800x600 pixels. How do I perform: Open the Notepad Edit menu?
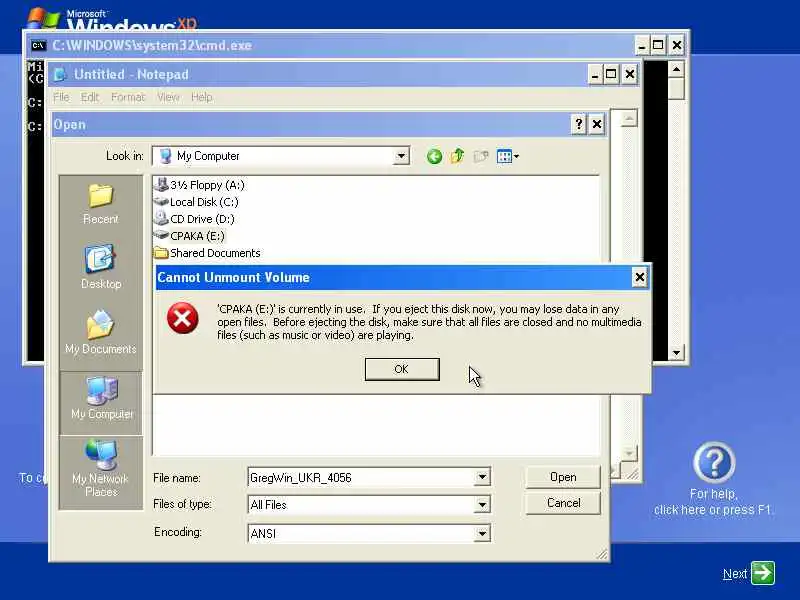click(90, 97)
